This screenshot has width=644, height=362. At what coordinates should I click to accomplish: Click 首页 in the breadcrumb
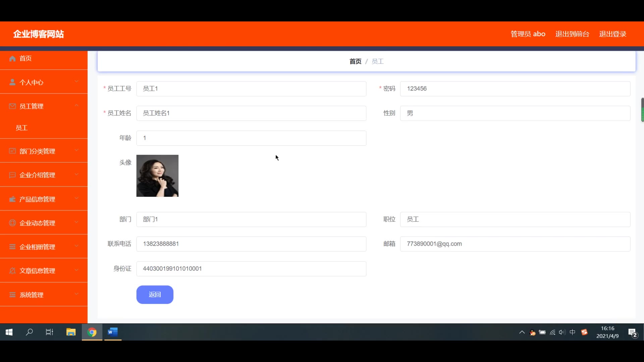coord(355,61)
